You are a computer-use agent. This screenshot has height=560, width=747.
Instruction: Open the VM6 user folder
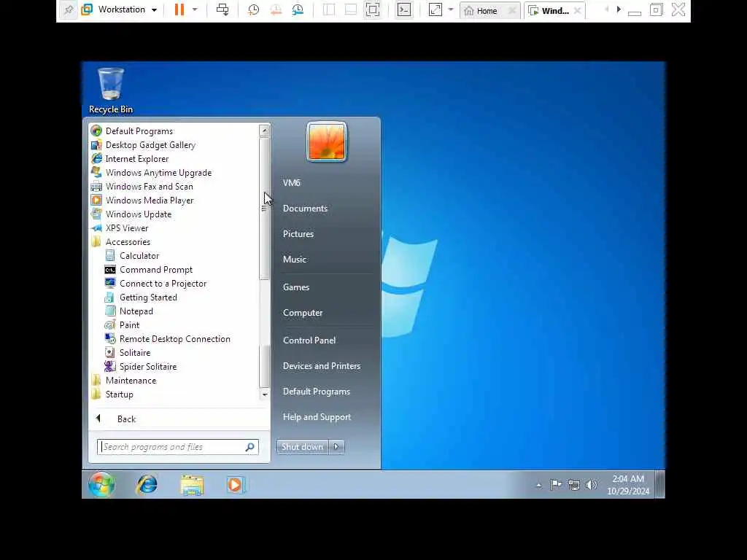292,182
